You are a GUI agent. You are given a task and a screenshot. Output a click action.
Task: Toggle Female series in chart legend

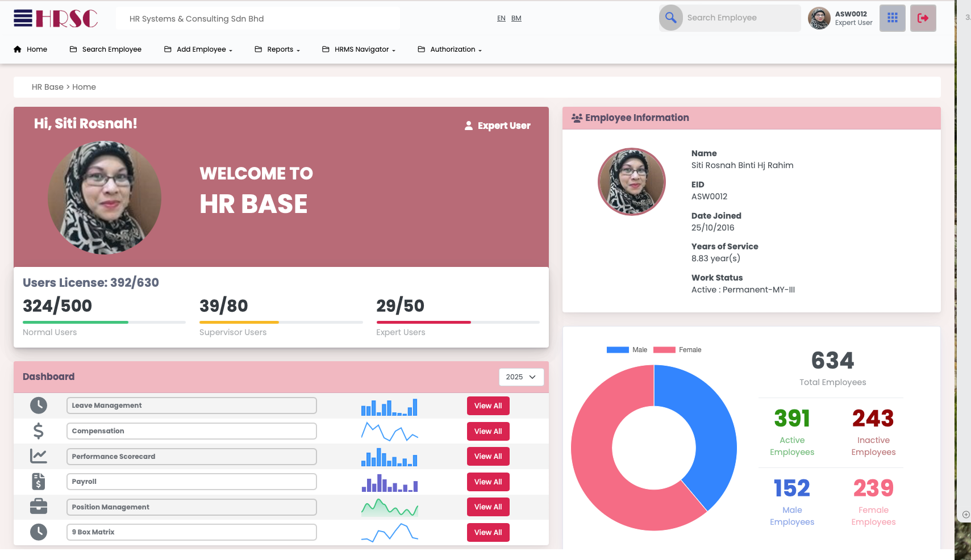(677, 350)
